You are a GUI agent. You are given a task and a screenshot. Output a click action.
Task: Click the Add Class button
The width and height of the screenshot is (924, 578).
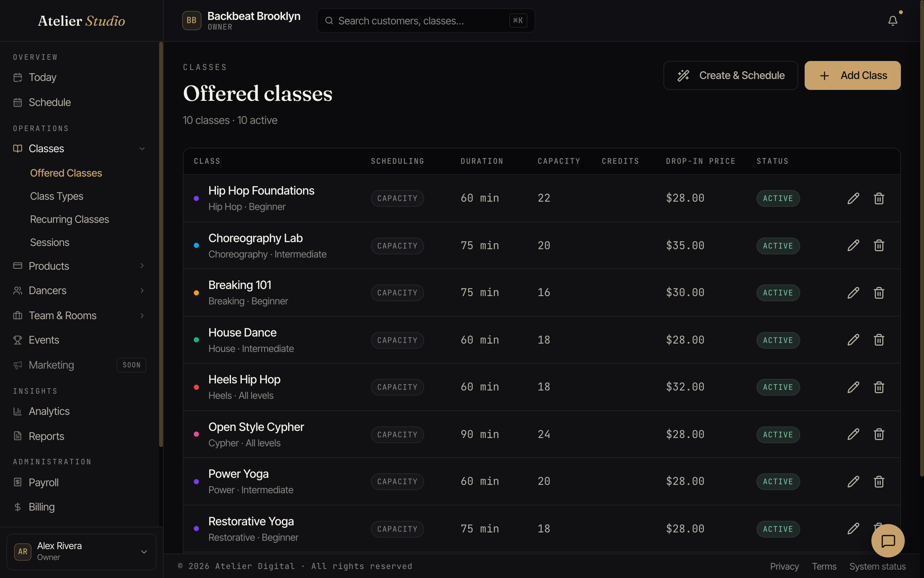[852, 75]
